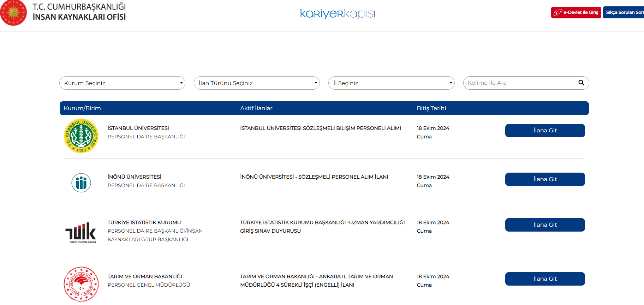The height and width of the screenshot is (305, 644).
Task: Click the Aktif İlanlar column header
Action: tap(256, 108)
